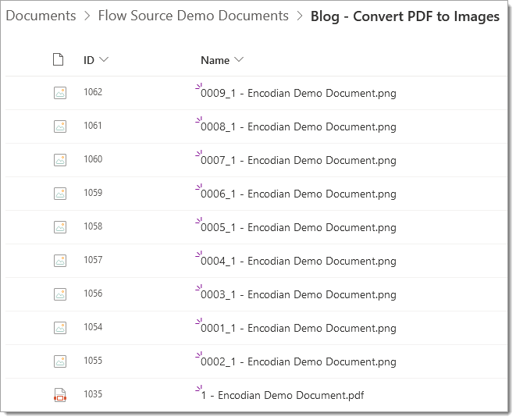Screen dimensions: 516x420
Task: Click the image icon for 0009_1 file
Action: 60,93
